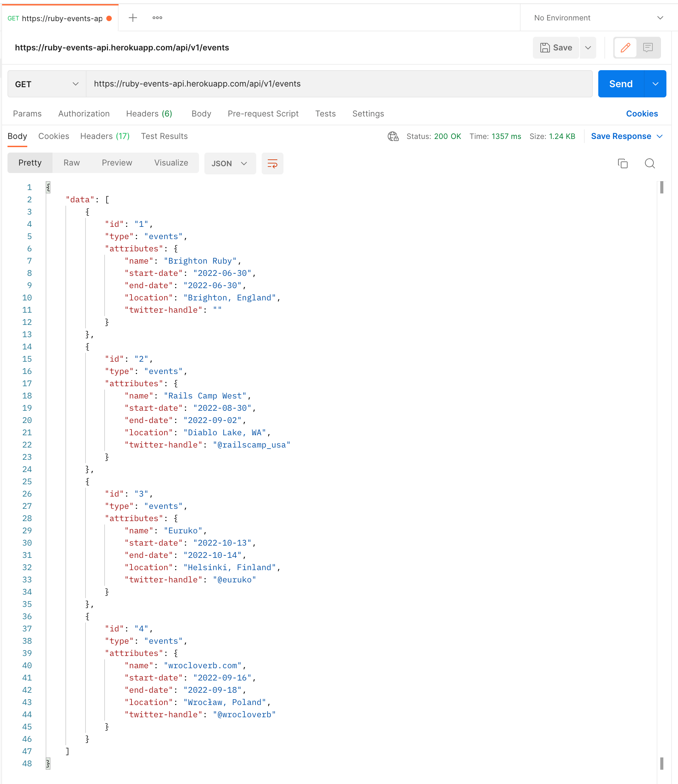
Task: Click the "@railscamp_usa" twitter handle value
Action: point(251,445)
